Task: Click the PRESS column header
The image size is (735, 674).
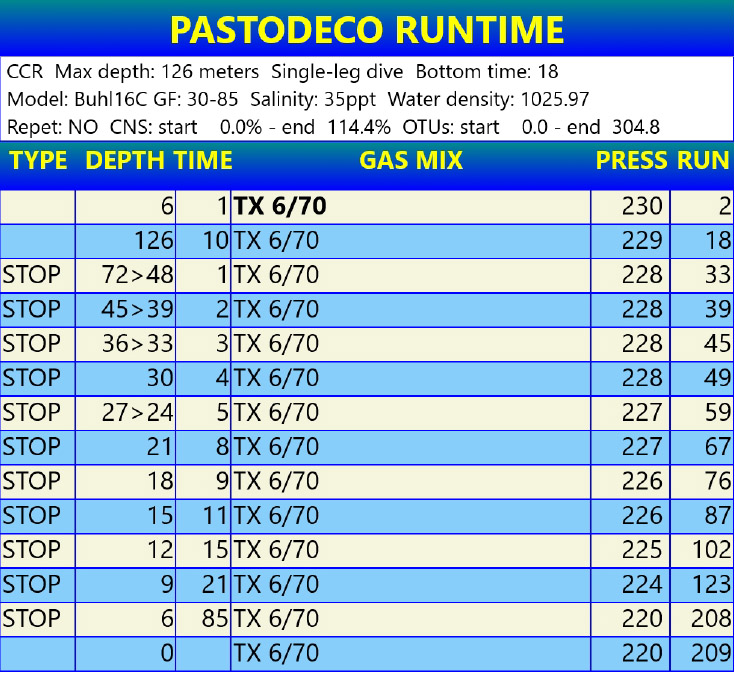Action: coord(631,161)
